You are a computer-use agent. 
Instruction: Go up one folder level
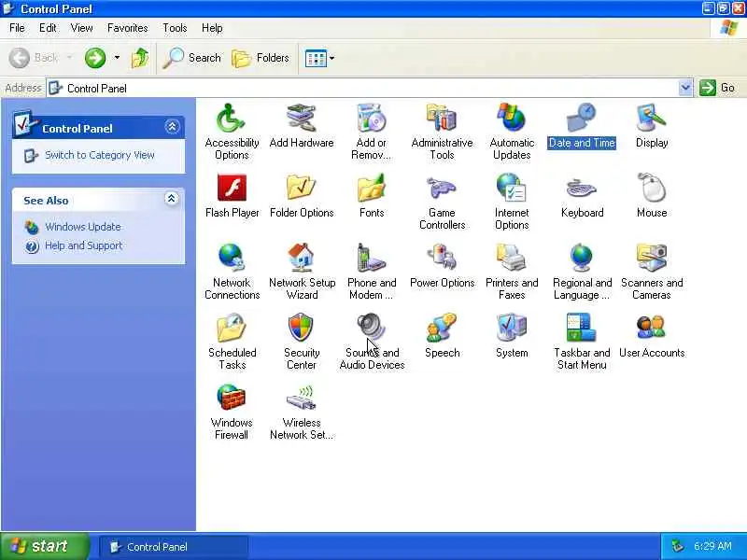pyautogui.click(x=140, y=58)
